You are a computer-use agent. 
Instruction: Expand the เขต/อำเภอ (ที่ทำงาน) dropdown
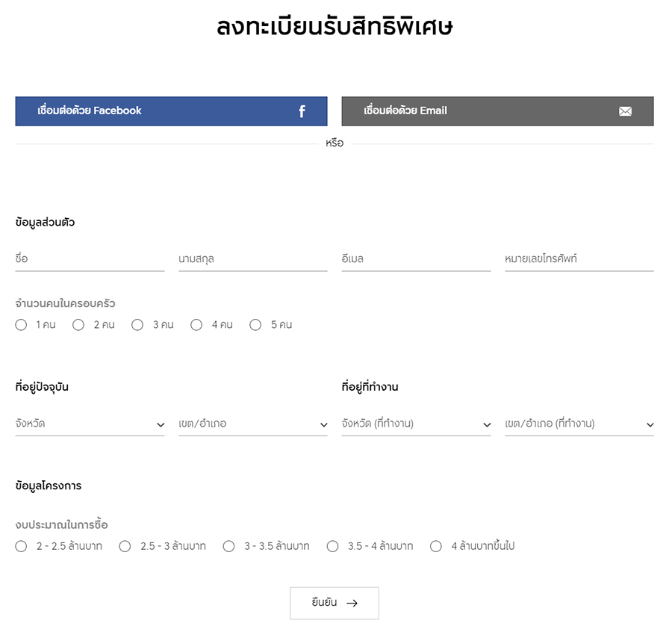579,424
